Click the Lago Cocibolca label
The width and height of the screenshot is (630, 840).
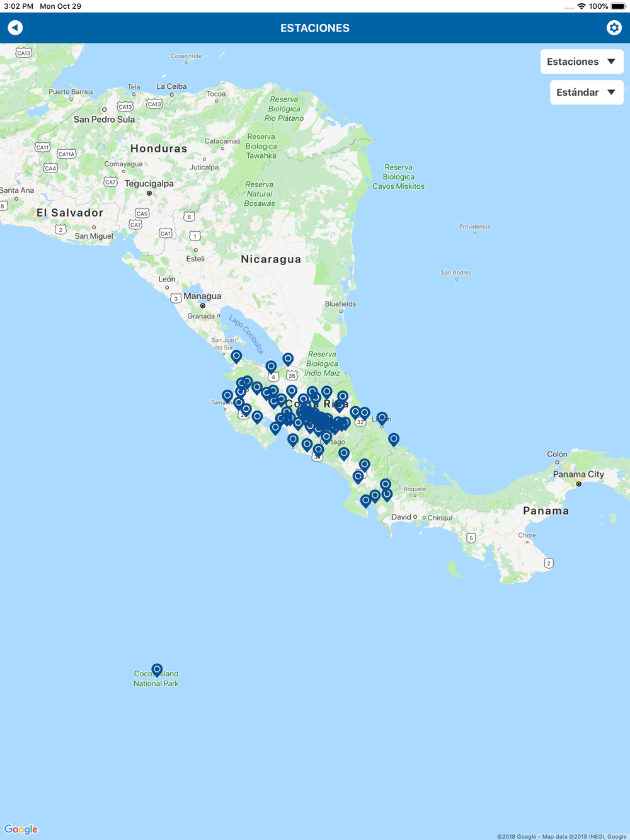[246, 334]
